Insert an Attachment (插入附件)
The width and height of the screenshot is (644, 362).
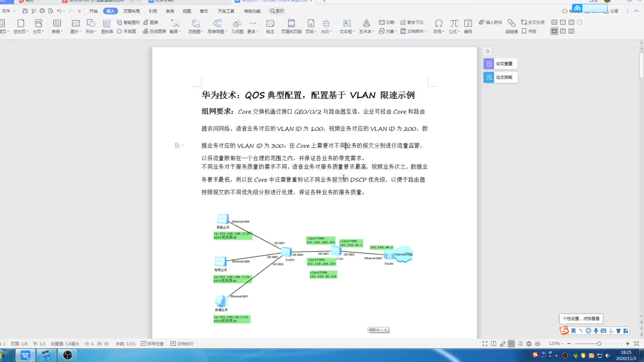click(x=490, y=22)
